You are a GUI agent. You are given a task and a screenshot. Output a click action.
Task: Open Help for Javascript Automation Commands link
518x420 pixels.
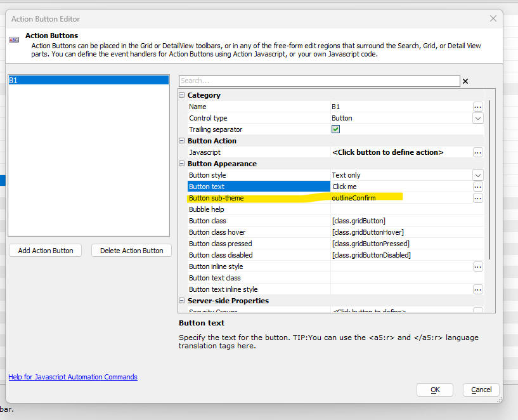[x=73, y=377]
